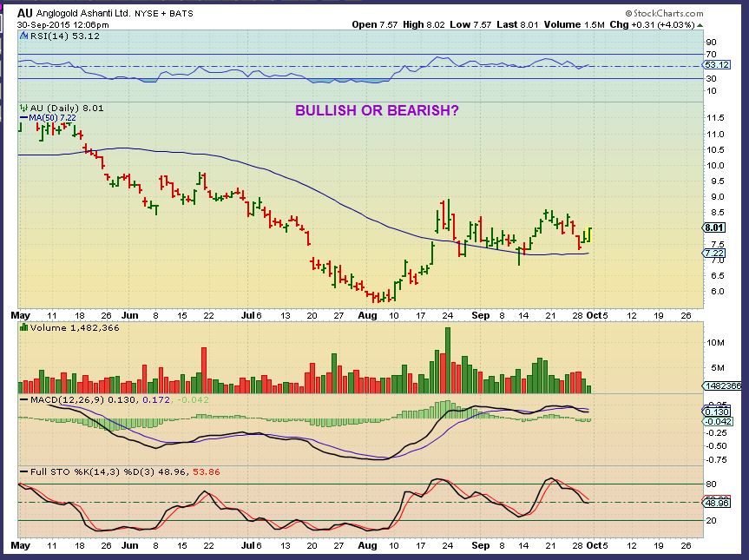Click the Chg +0.31 (+4.03%) value
This screenshot has height=560, width=749.
(652, 25)
